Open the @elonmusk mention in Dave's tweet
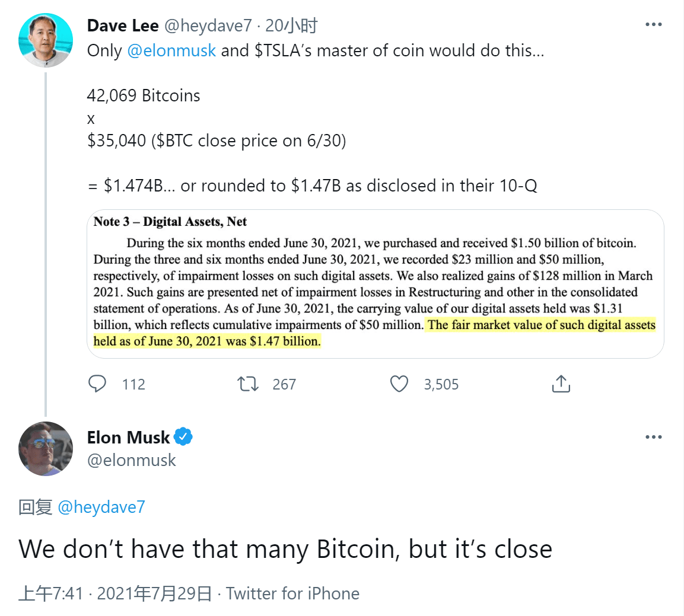Image resolution: width=684 pixels, height=616 pixels. (171, 50)
